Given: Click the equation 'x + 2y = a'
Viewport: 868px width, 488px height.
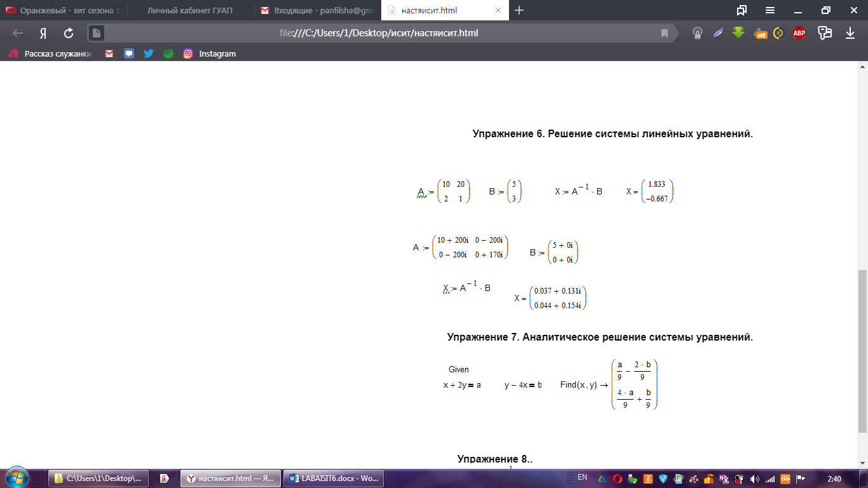Looking at the screenshot, I should click(x=462, y=385).
